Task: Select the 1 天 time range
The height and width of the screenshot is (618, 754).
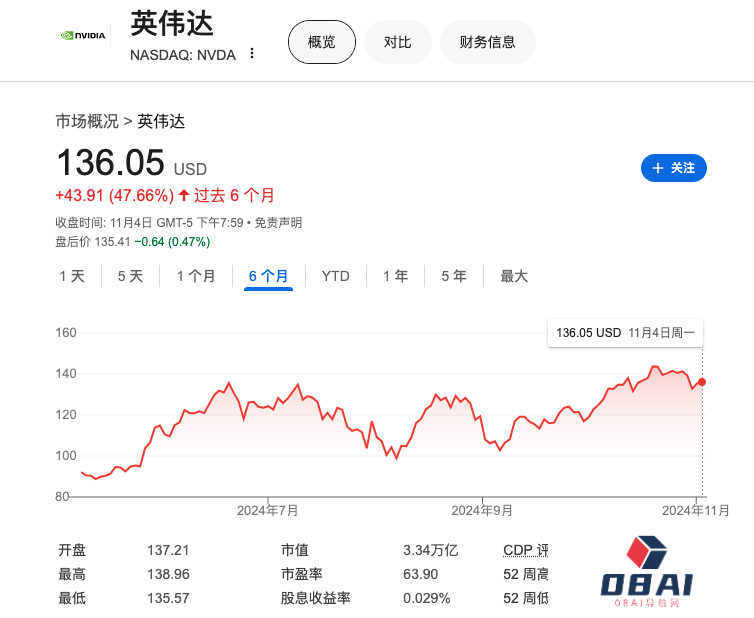Action: click(x=72, y=276)
